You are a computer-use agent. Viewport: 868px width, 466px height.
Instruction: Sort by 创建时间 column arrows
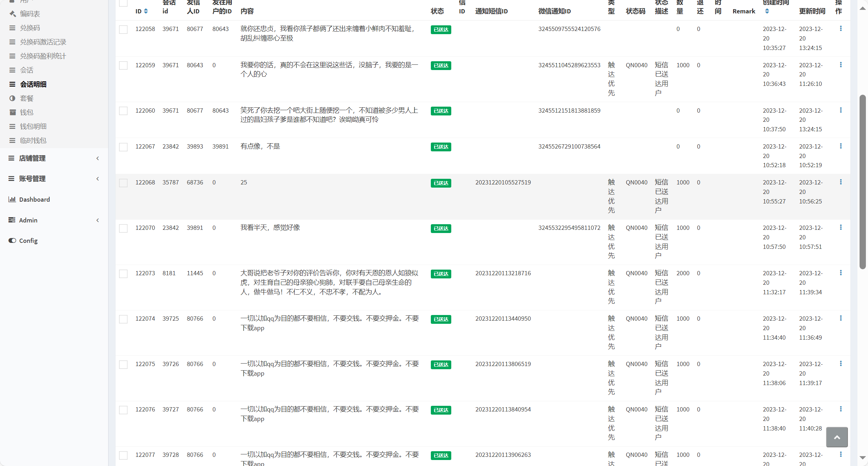coord(767,11)
